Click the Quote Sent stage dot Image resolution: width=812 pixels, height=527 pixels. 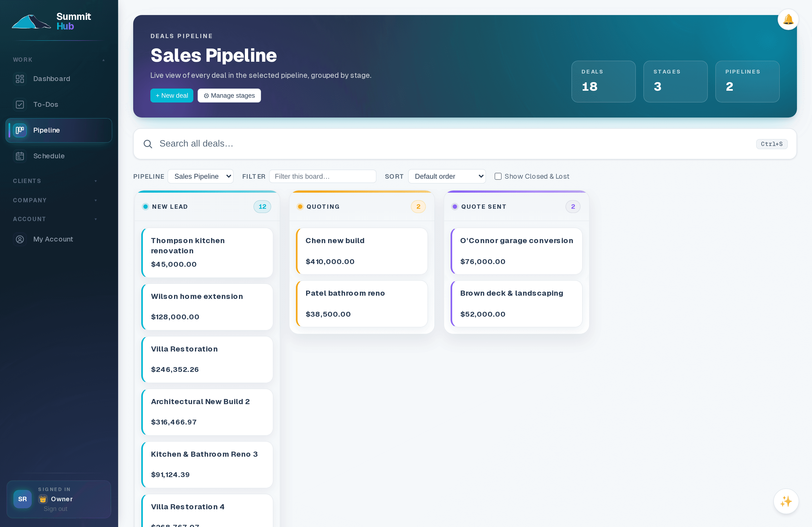coord(454,207)
